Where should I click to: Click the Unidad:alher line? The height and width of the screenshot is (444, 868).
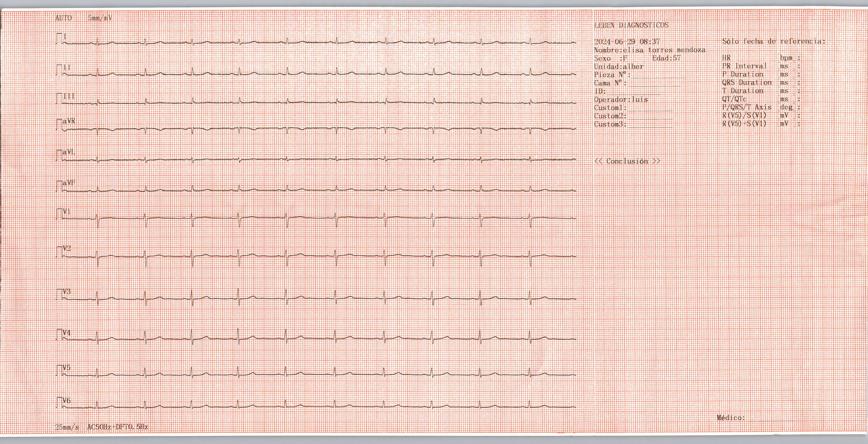(x=619, y=66)
